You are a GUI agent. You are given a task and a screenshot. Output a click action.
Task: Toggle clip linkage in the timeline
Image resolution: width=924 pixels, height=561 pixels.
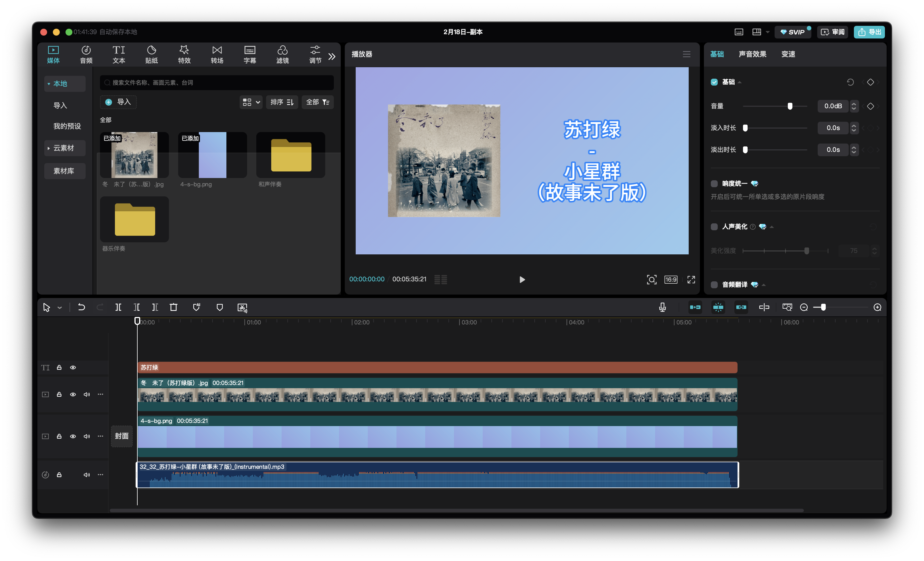(741, 307)
